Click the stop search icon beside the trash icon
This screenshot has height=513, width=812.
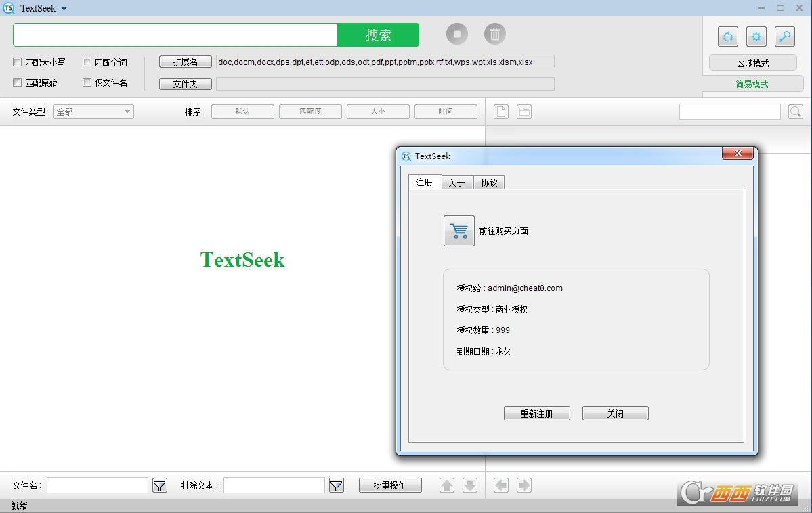tap(456, 34)
